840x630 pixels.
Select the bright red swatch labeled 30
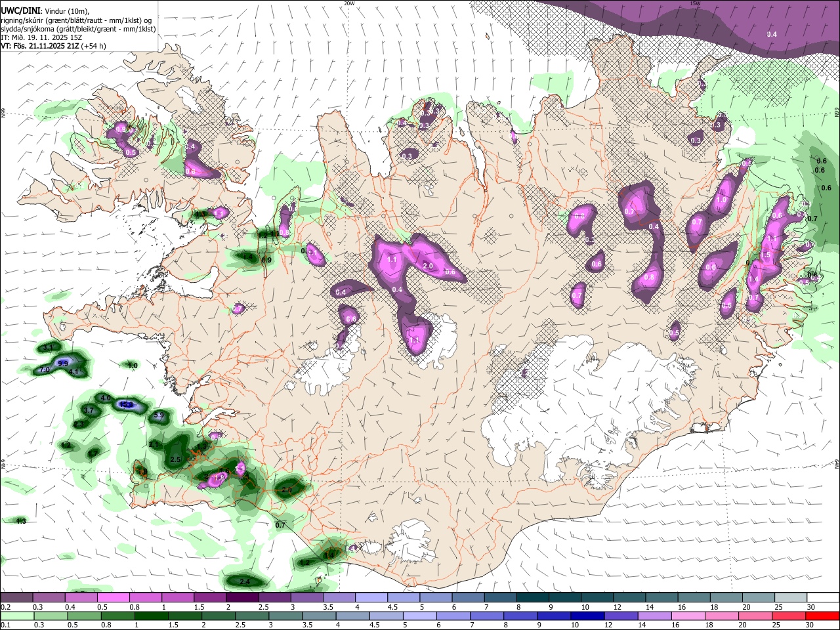click(823, 616)
